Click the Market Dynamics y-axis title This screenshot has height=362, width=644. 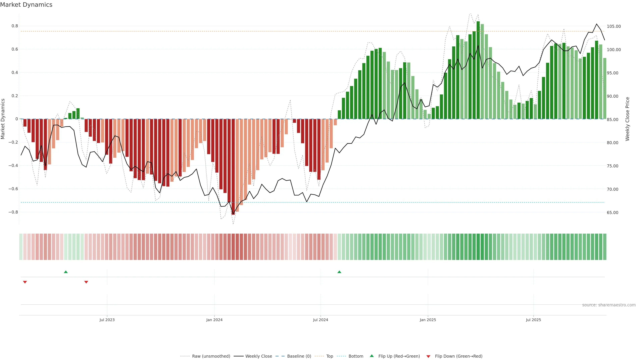[x=3, y=119]
